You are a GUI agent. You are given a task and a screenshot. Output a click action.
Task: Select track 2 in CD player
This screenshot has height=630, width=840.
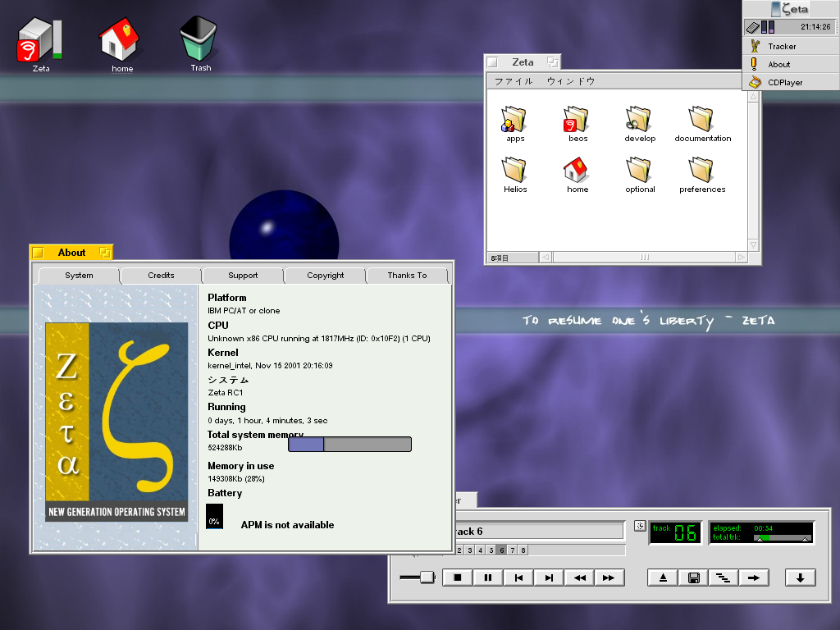[459, 550]
